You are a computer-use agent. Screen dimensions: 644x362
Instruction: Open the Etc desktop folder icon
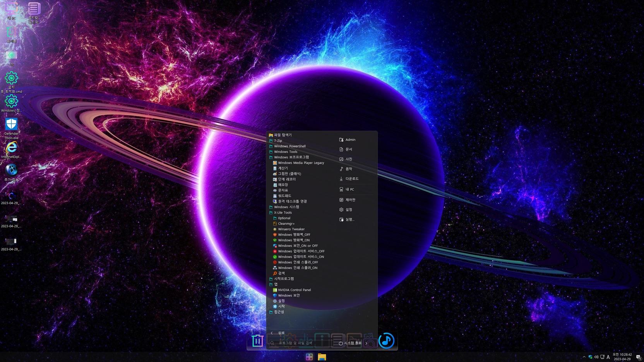(x=11, y=58)
